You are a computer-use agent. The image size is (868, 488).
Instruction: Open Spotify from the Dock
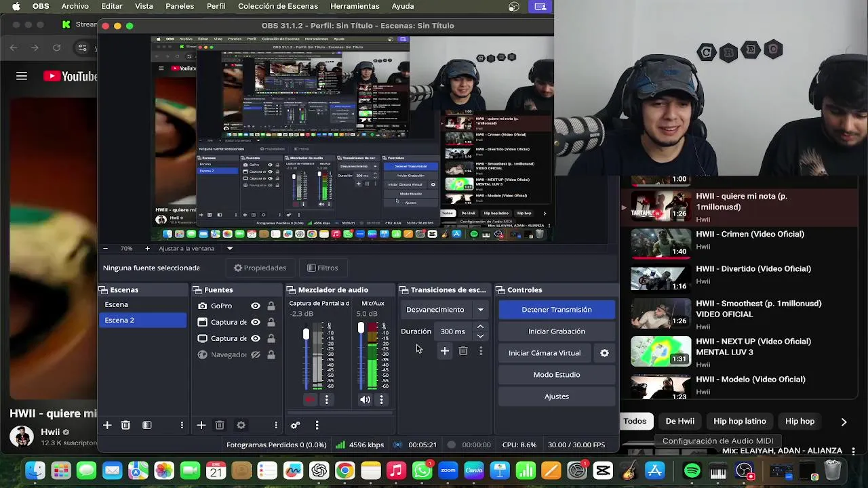pos(692,470)
